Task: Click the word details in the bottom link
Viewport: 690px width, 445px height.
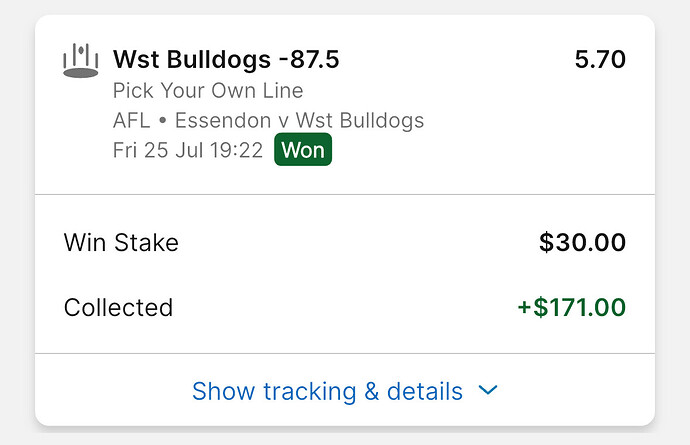Action: [x=425, y=391]
